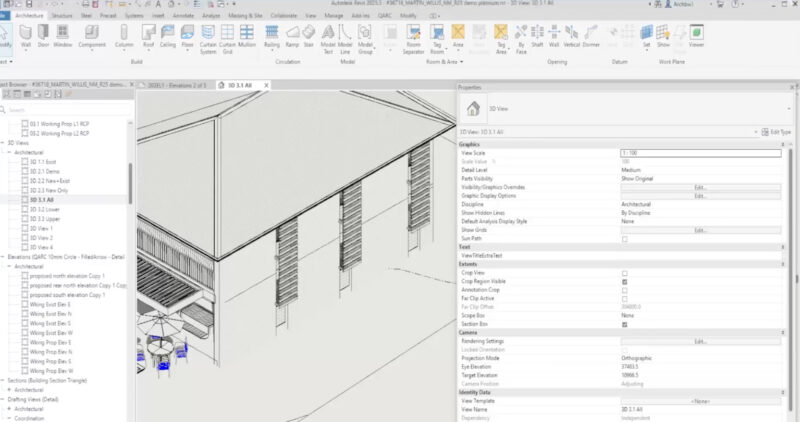
Task: Click Edit button for Visibility/Graphics Overrides
Action: tap(700, 187)
